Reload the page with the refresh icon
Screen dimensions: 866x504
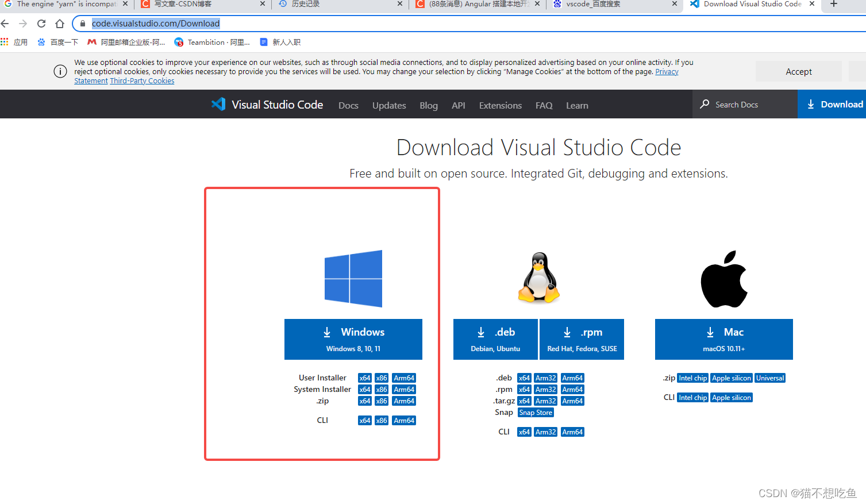pyautogui.click(x=41, y=24)
